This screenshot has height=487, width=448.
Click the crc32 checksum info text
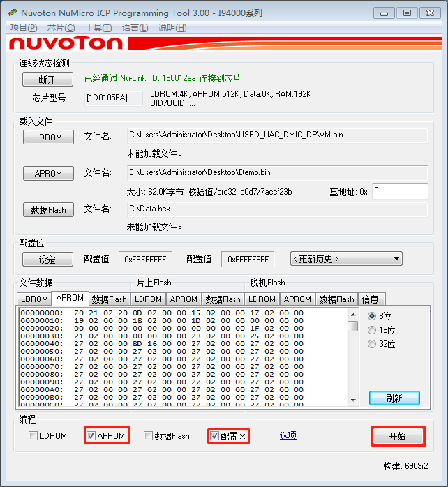209,192
